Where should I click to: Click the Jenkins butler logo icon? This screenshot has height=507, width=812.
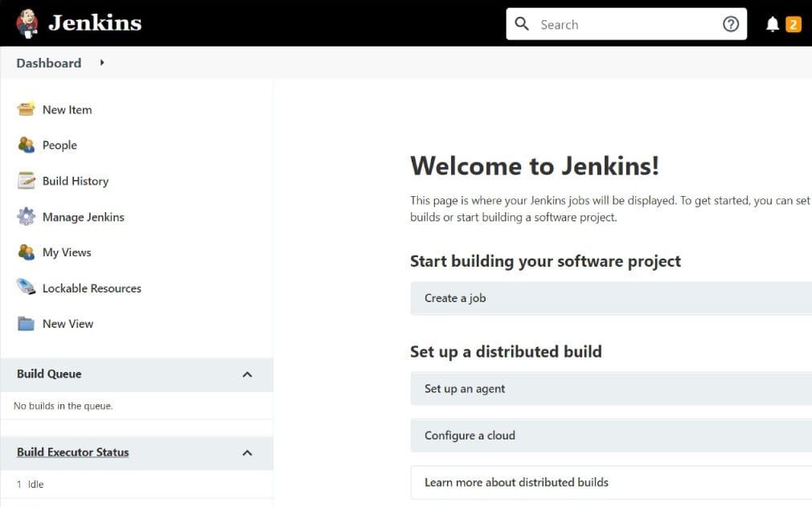coord(27,23)
